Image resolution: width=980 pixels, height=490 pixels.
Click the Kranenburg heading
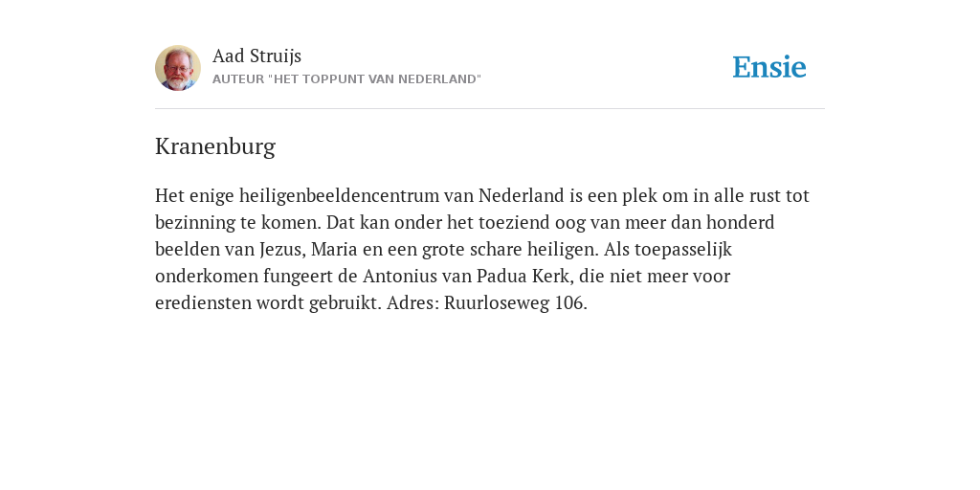(x=215, y=146)
